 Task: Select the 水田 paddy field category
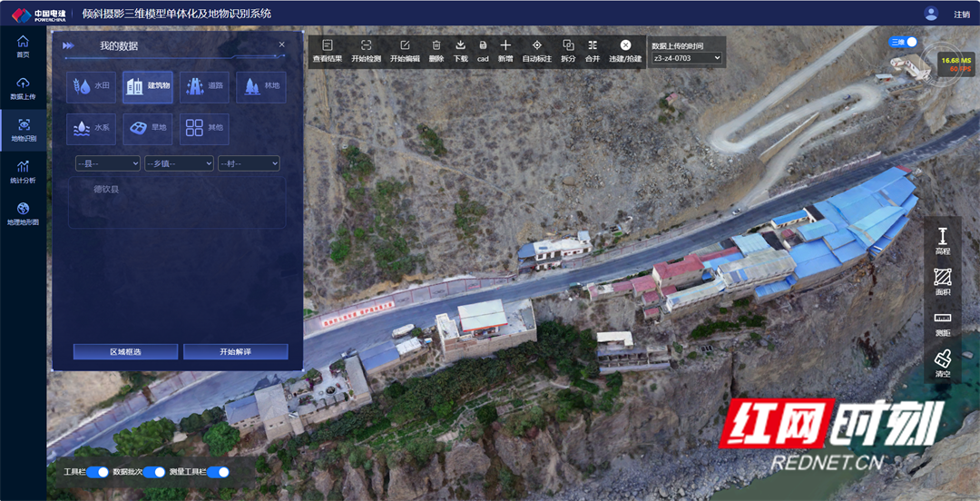point(92,87)
